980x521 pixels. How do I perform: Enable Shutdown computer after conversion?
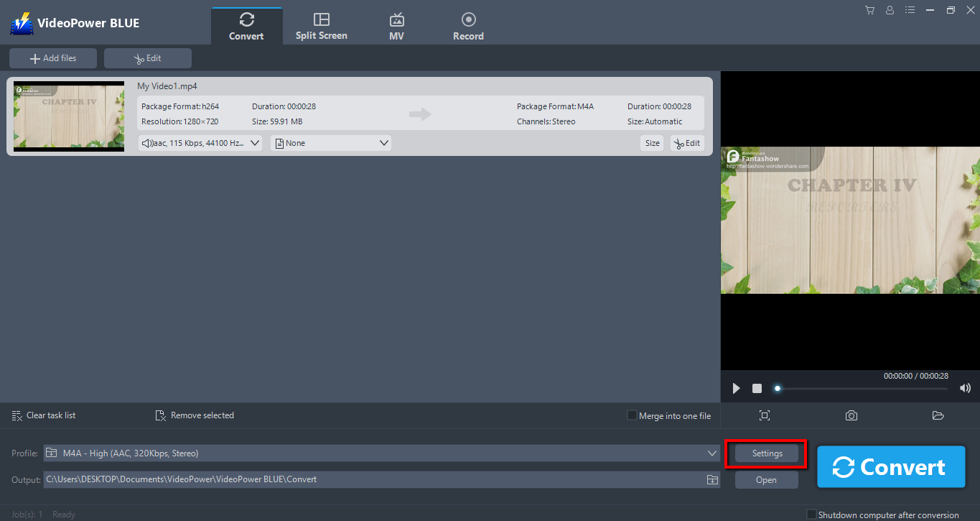coord(812,515)
